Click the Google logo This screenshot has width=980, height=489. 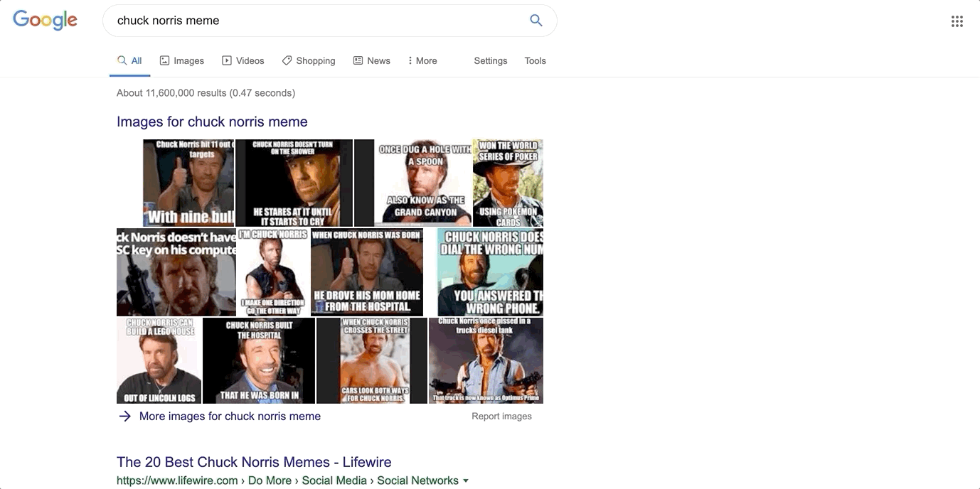click(45, 21)
